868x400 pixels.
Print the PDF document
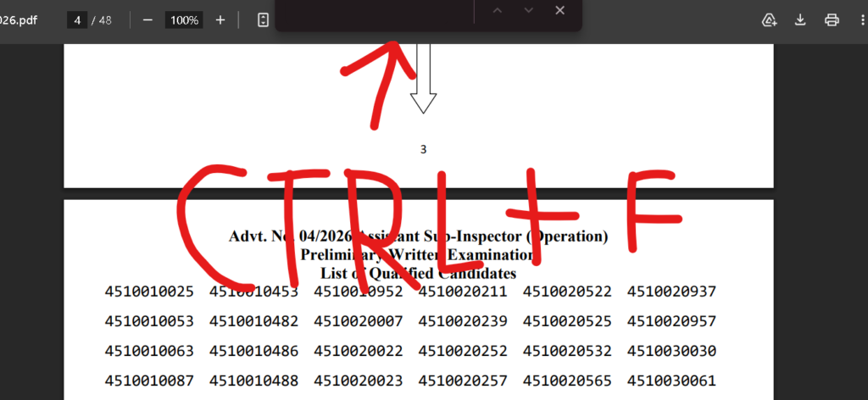[x=832, y=20]
